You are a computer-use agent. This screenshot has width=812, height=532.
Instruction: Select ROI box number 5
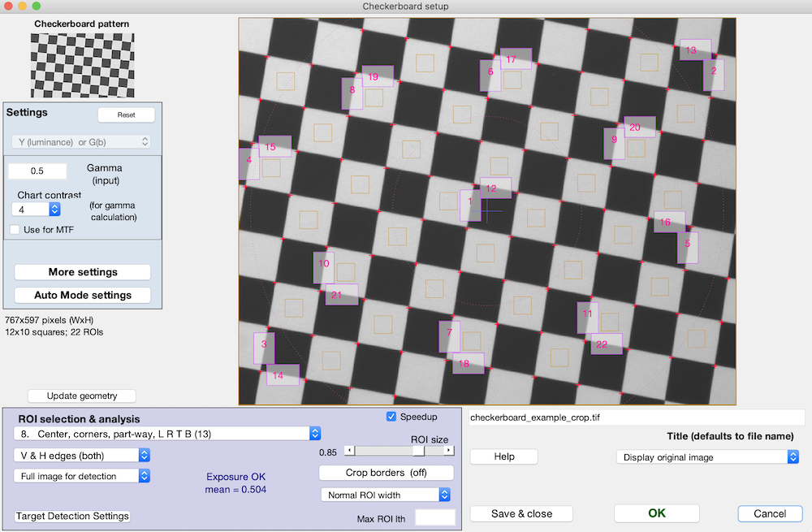(x=688, y=248)
